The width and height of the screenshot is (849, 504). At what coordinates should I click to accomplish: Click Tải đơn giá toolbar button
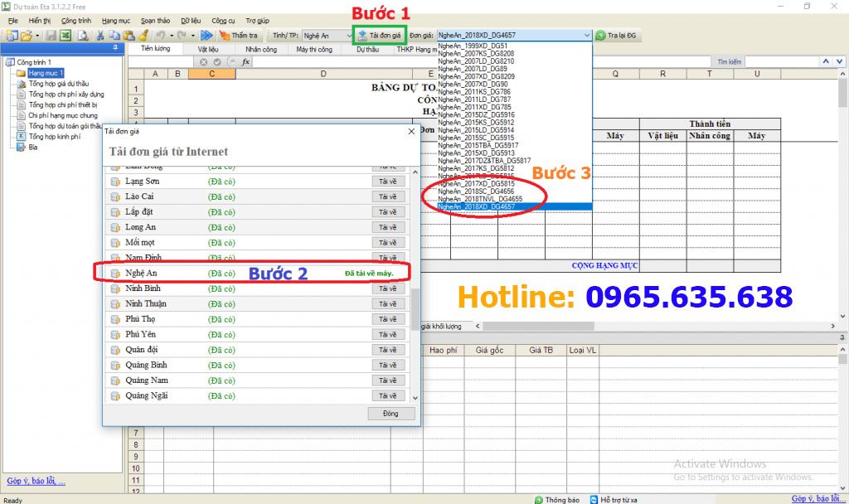380,36
